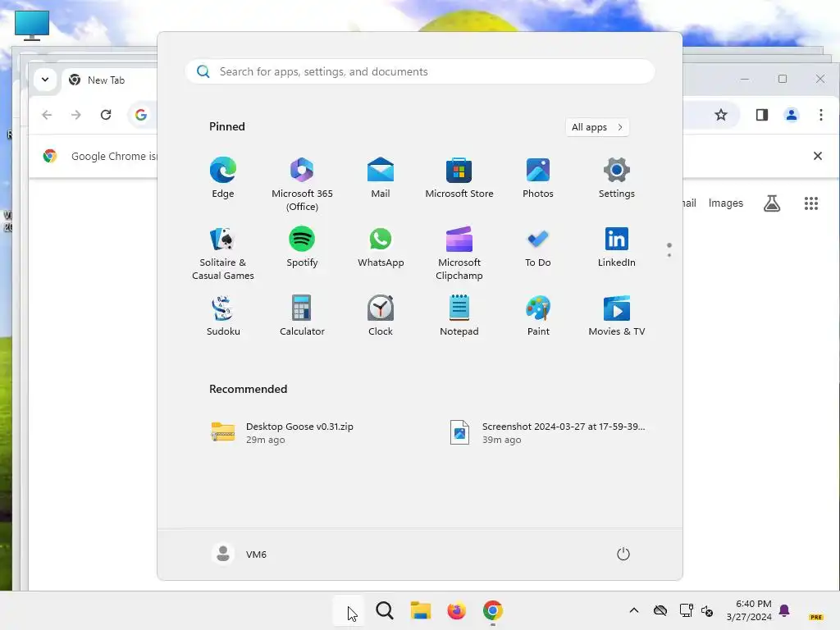Screen dimensions: 840x630
Task: Reload the page in Chrome
Action: tap(106, 115)
